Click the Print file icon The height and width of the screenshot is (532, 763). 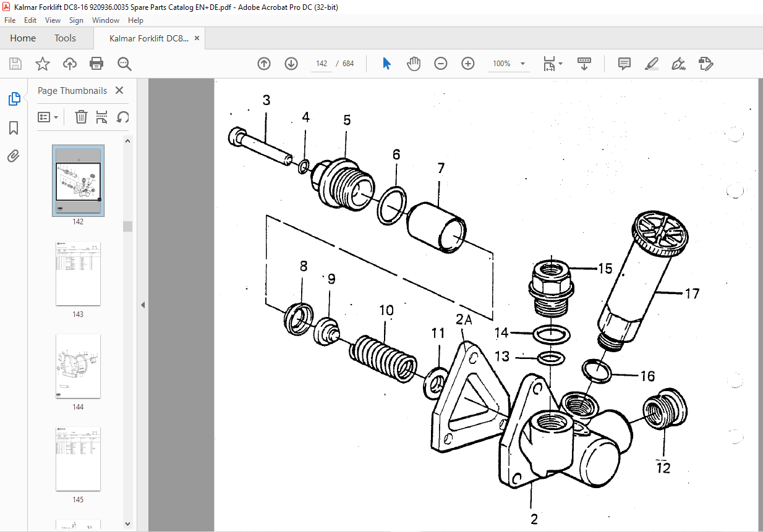[96, 64]
